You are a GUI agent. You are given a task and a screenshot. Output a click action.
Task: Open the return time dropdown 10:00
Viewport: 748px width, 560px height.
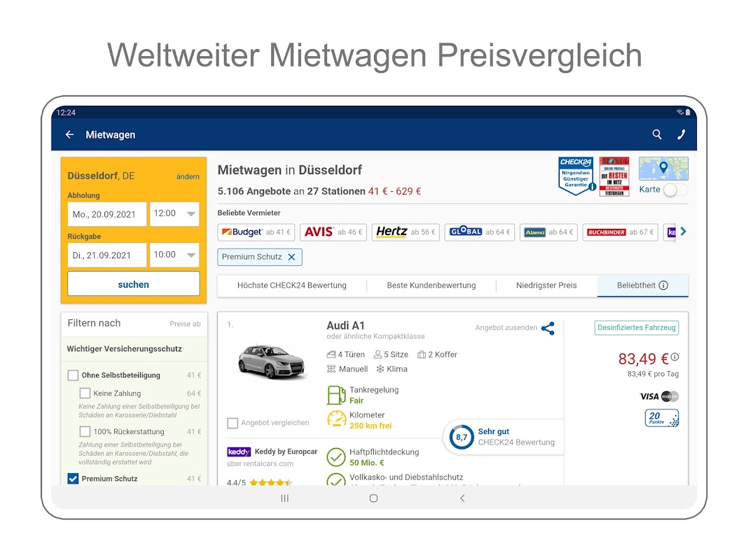pyautogui.click(x=174, y=255)
